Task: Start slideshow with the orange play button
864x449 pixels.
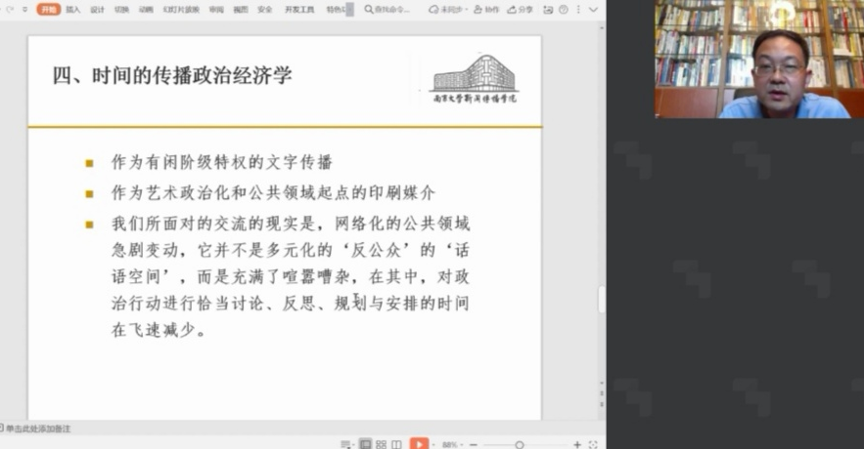Action: tap(419, 444)
